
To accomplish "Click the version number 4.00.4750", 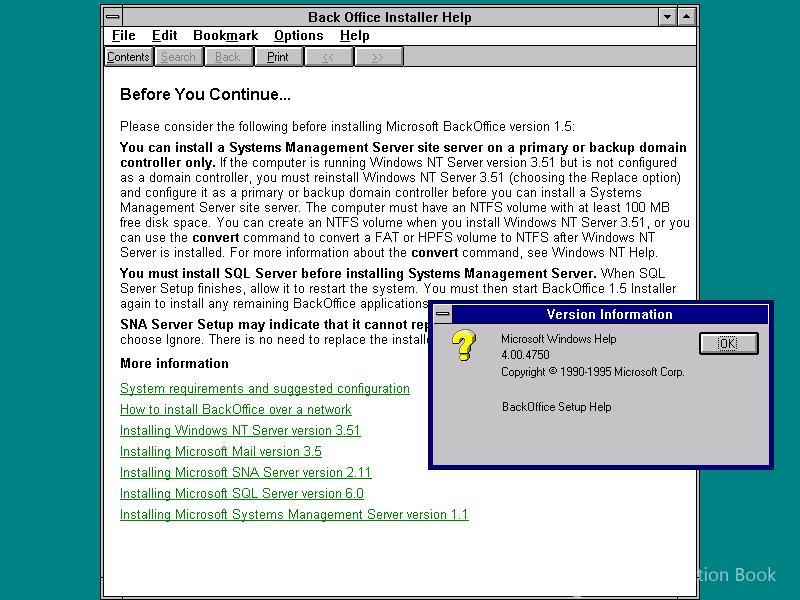I will 525,355.
